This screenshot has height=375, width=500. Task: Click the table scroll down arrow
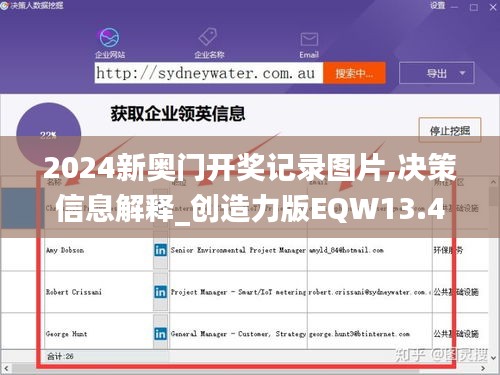tap(494, 358)
